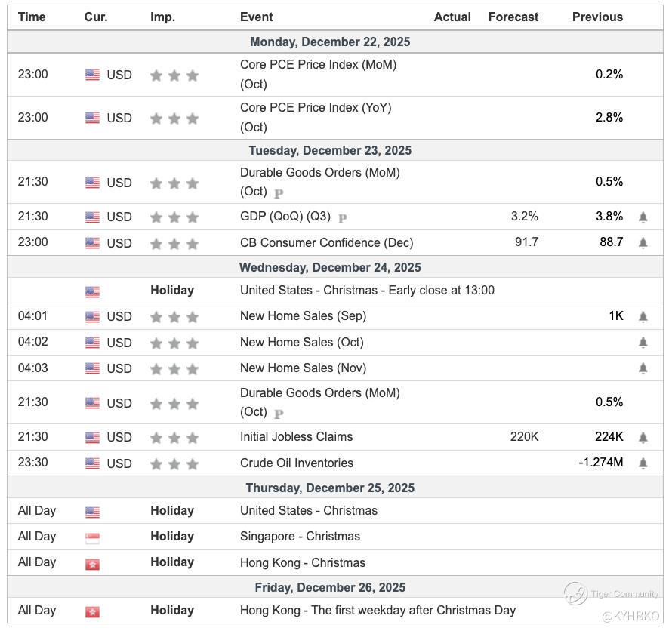The width and height of the screenshot is (672, 631).
Task: Sort by the Time column header
Action: [x=32, y=17]
